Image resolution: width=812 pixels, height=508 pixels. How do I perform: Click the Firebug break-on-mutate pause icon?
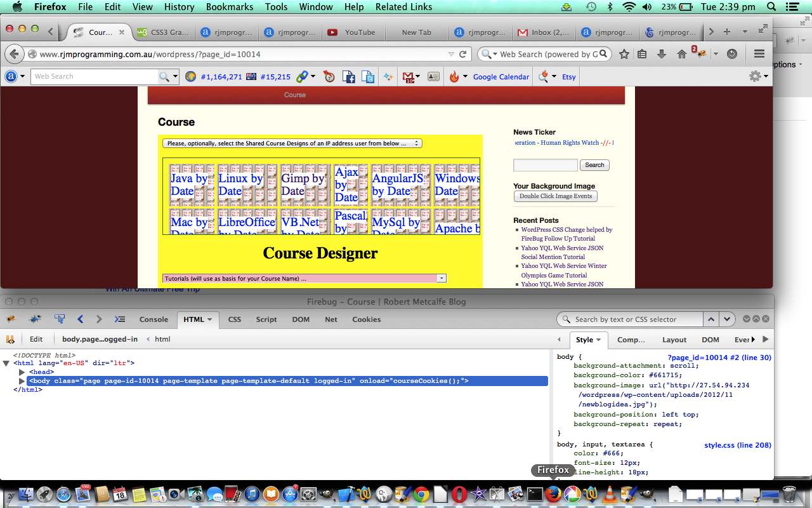point(10,339)
